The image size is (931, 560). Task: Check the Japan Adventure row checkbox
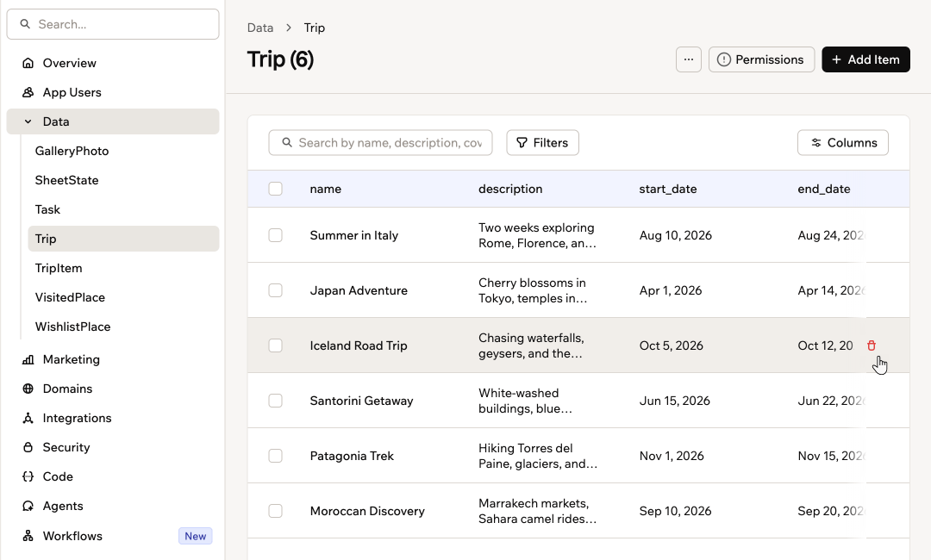276,290
